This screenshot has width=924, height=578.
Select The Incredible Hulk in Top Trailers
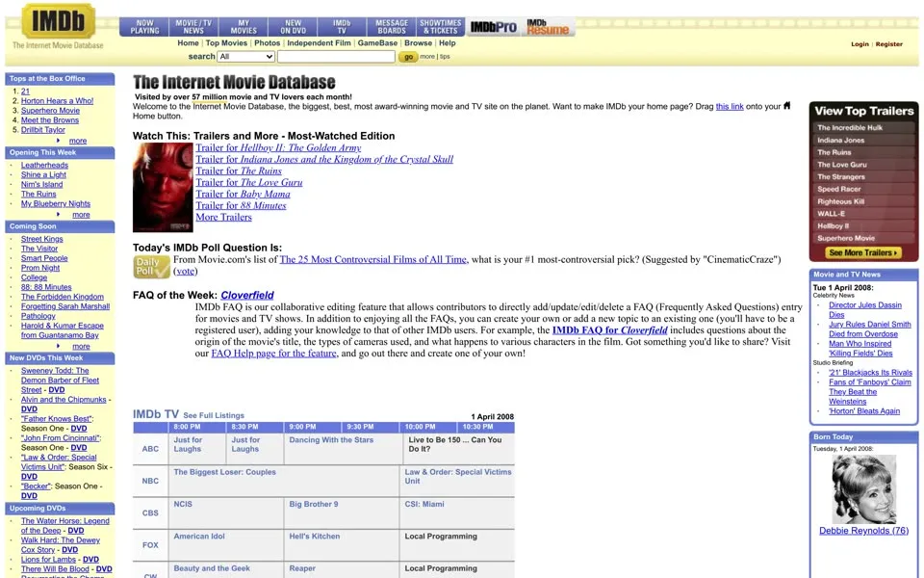coord(850,127)
